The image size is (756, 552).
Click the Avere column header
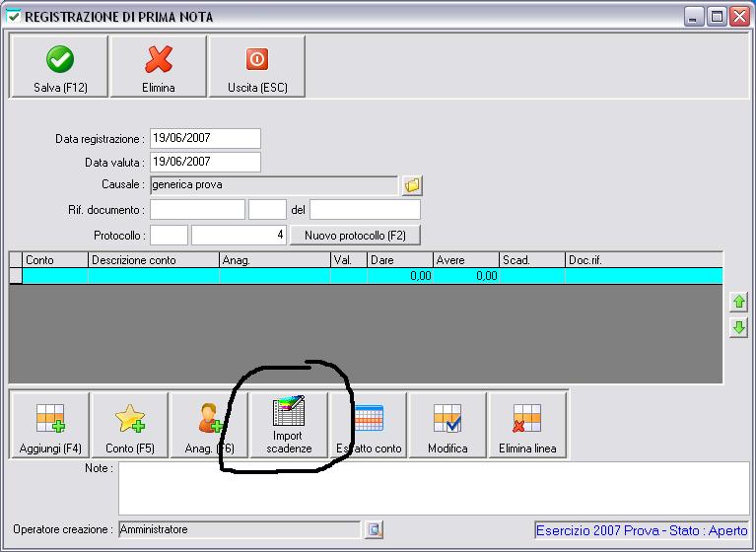coord(466,260)
